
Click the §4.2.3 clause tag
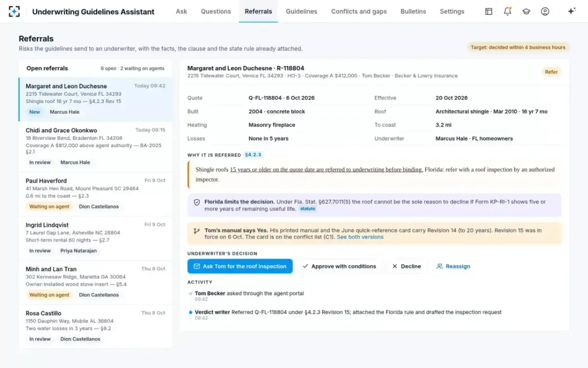click(253, 155)
